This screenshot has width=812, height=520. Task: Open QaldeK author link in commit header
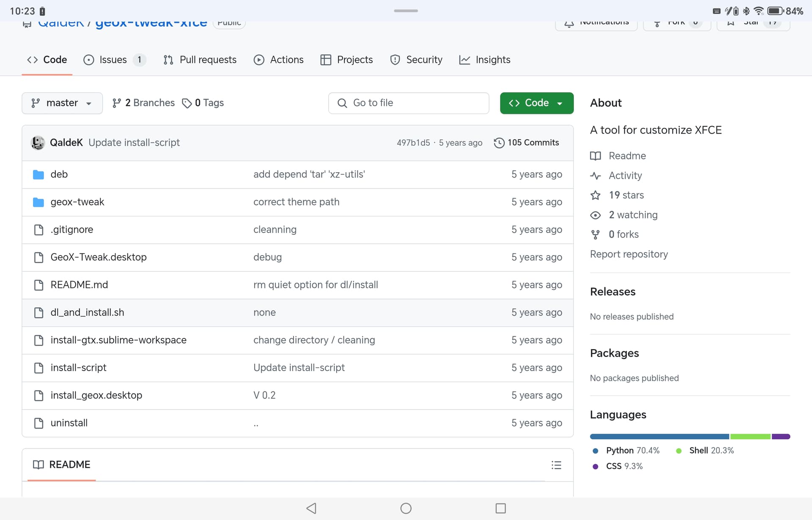(66, 143)
